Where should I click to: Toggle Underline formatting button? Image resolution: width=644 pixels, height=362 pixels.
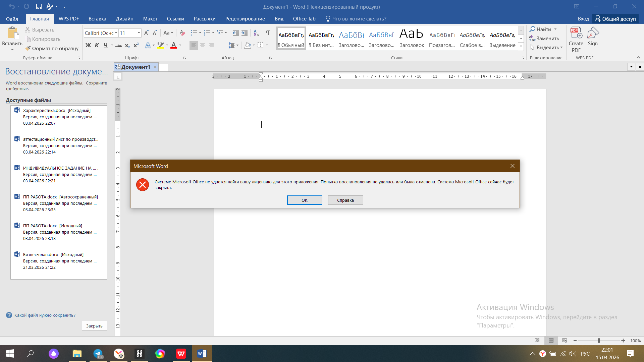(x=106, y=45)
